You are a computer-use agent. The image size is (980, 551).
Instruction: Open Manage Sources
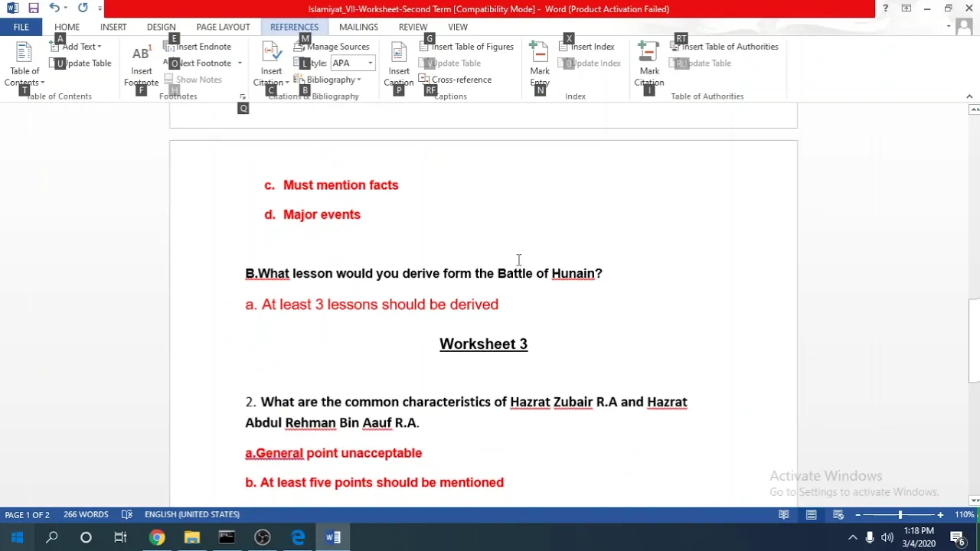332,47
